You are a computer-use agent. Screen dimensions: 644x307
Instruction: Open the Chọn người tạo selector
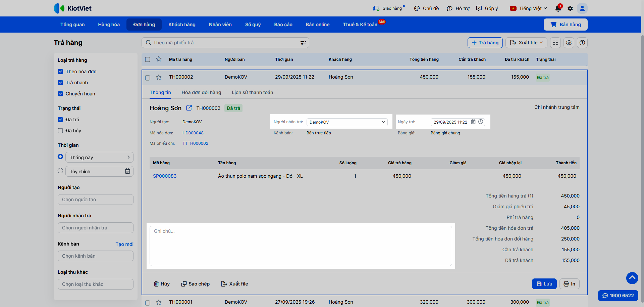click(x=96, y=200)
